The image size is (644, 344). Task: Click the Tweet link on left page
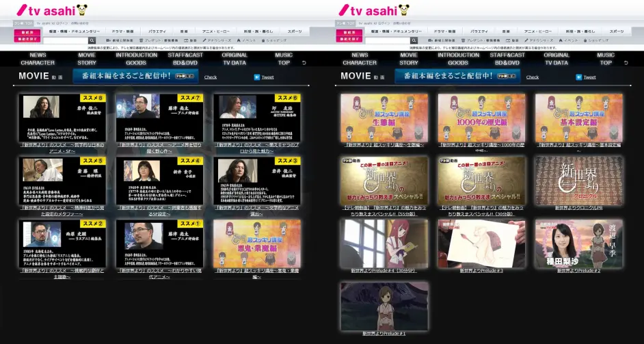[x=267, y=77]
